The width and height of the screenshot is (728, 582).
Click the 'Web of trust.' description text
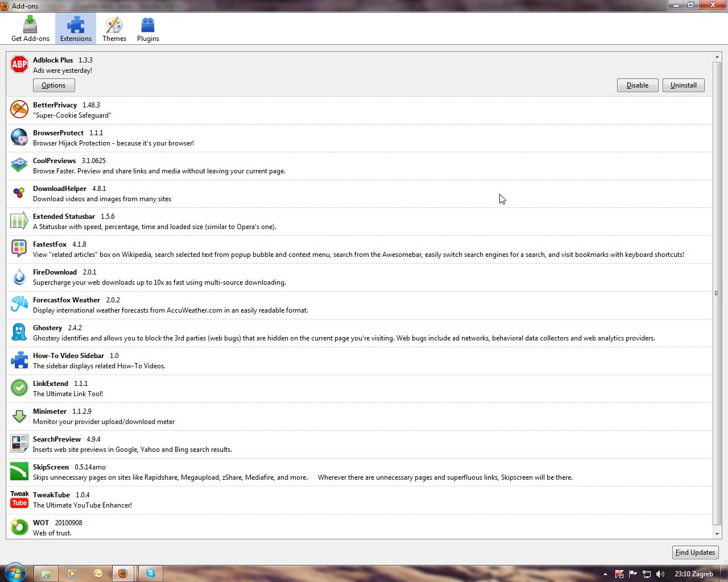[52, 533]
